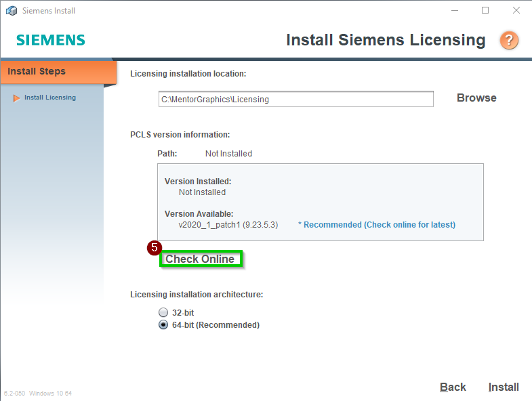Click the Install Steps header
The image size is (532, 401).
[x=58, y=72]
